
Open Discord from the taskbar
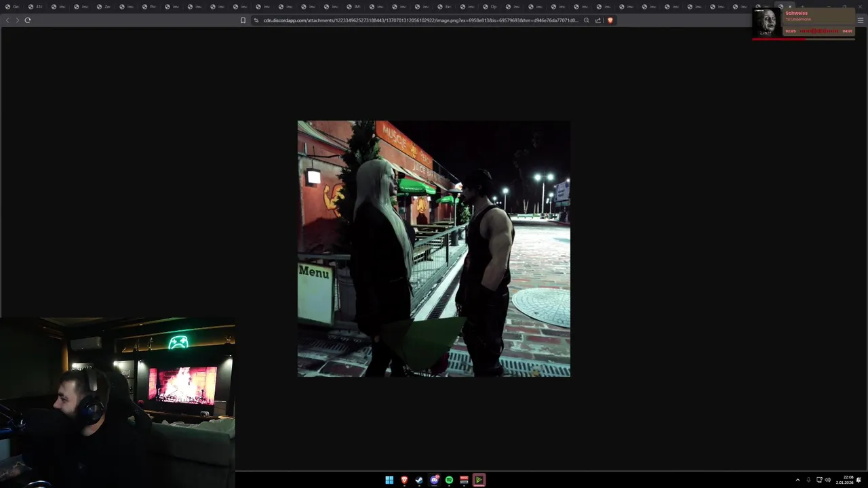(x=434, y=480)
